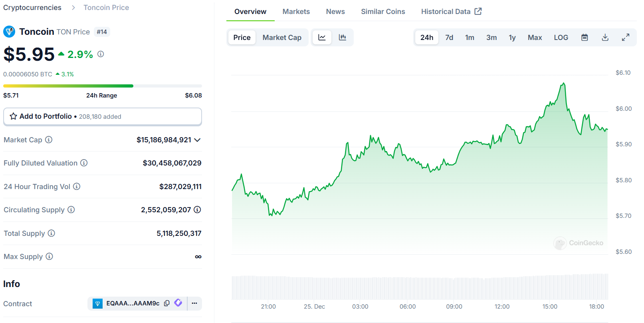644x323 pixels.
Task: Show Circulating Supply label info icon
Action: pyautogui.click(x=71, y=209)
